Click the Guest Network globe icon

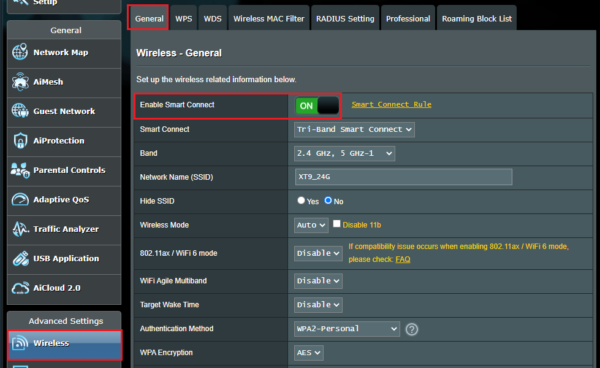tap(20, 111)
